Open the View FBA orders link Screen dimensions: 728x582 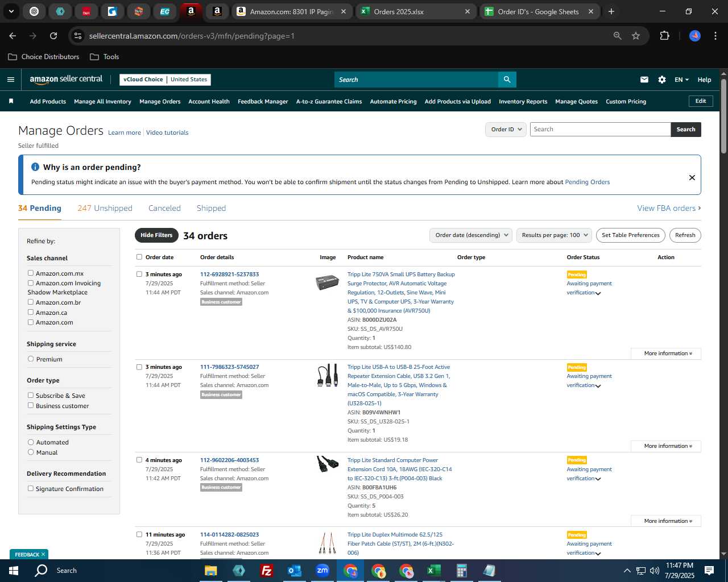tap(669, 209)
